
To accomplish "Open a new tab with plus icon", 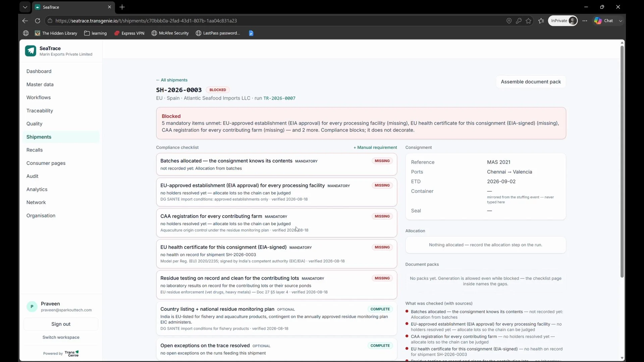I will [x=122, y=7].
